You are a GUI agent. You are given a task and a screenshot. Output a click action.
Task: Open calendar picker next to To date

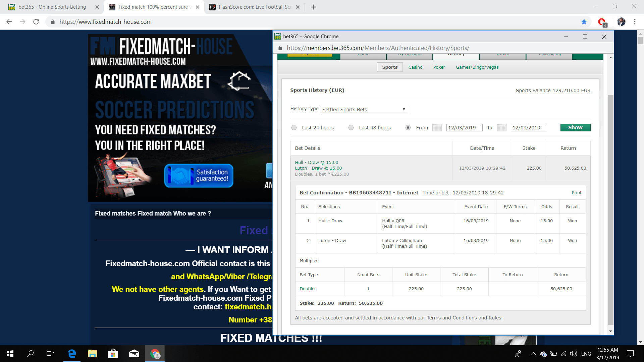(x=501, y=128)
